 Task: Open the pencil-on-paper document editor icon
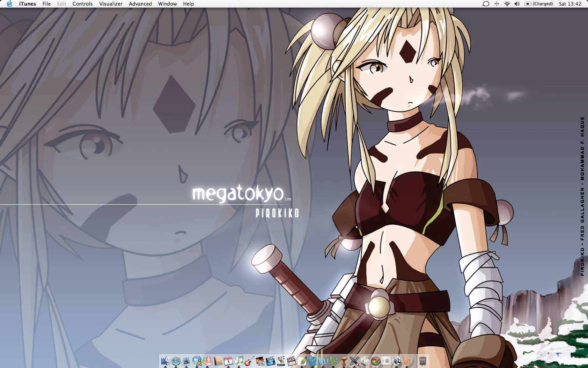302,361
